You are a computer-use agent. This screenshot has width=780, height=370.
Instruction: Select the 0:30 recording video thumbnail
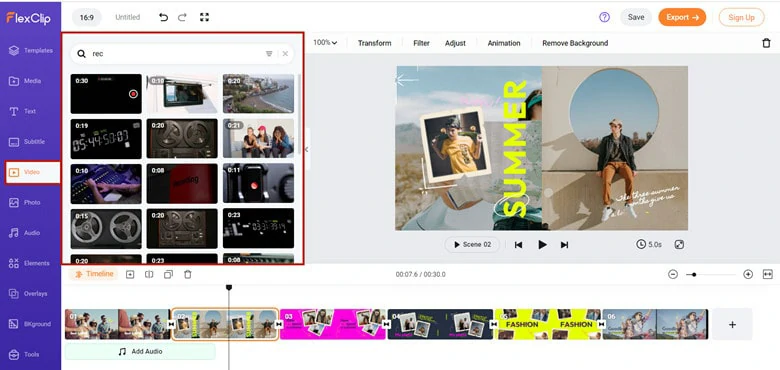(106, 94)
